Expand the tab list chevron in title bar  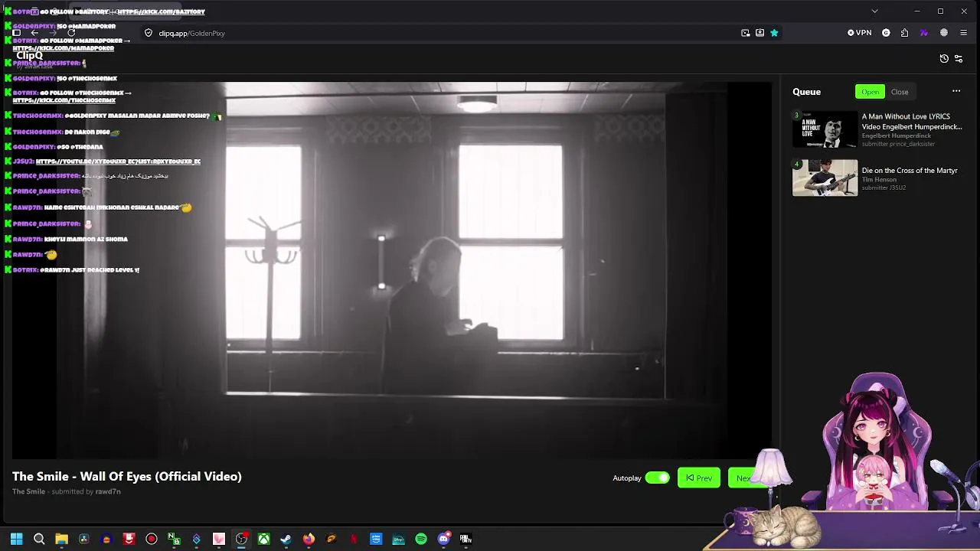(874, 11)
